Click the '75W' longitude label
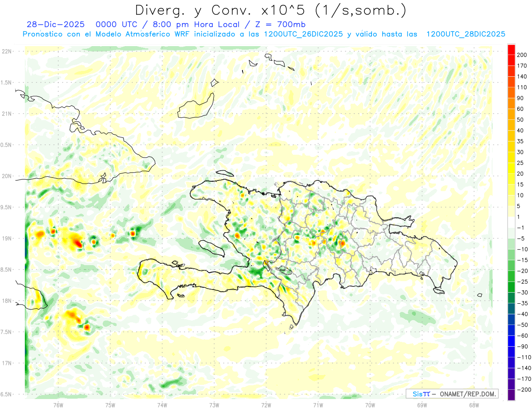This screenshot has width=532, height=411. [x=110, y=404]
